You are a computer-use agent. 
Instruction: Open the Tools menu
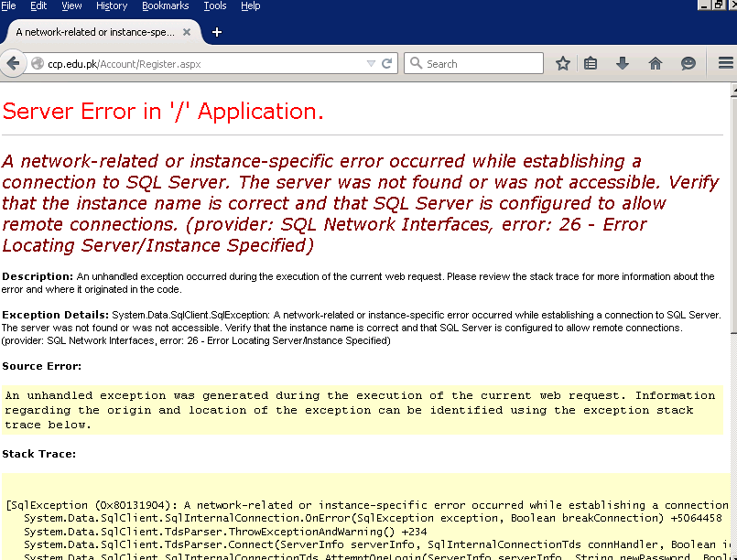[215, 5]
